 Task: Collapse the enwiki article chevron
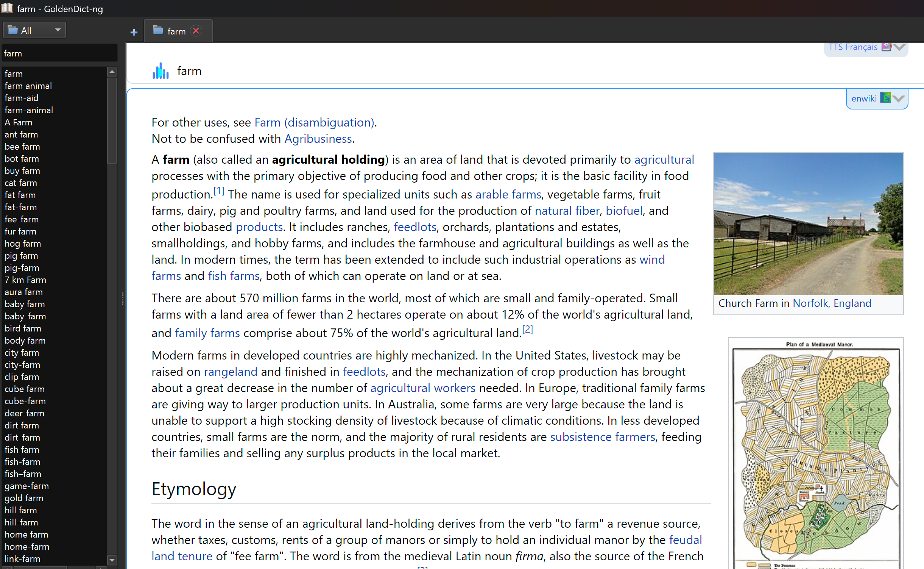click(x=898, y=98)
